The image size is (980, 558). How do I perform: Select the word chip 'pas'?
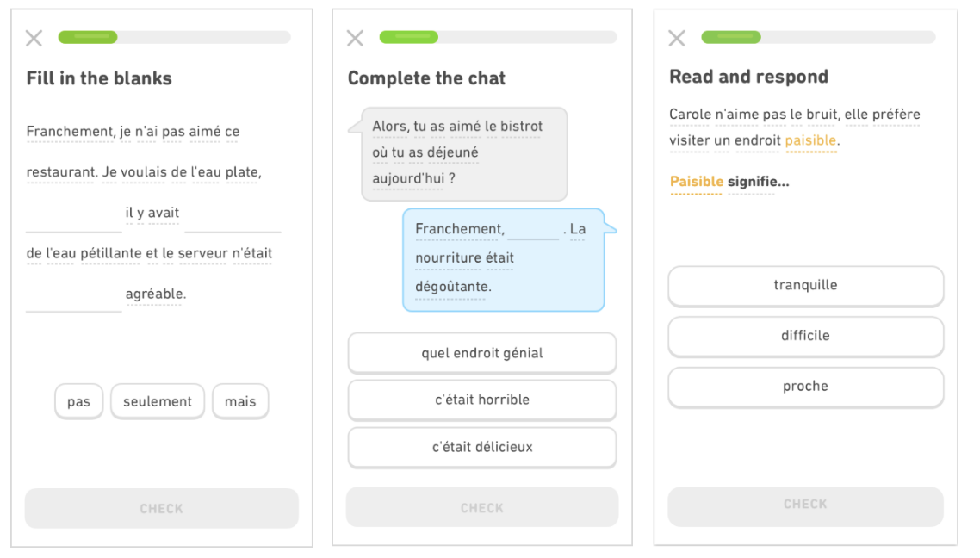pyautogui.click(x=78, y=401)
